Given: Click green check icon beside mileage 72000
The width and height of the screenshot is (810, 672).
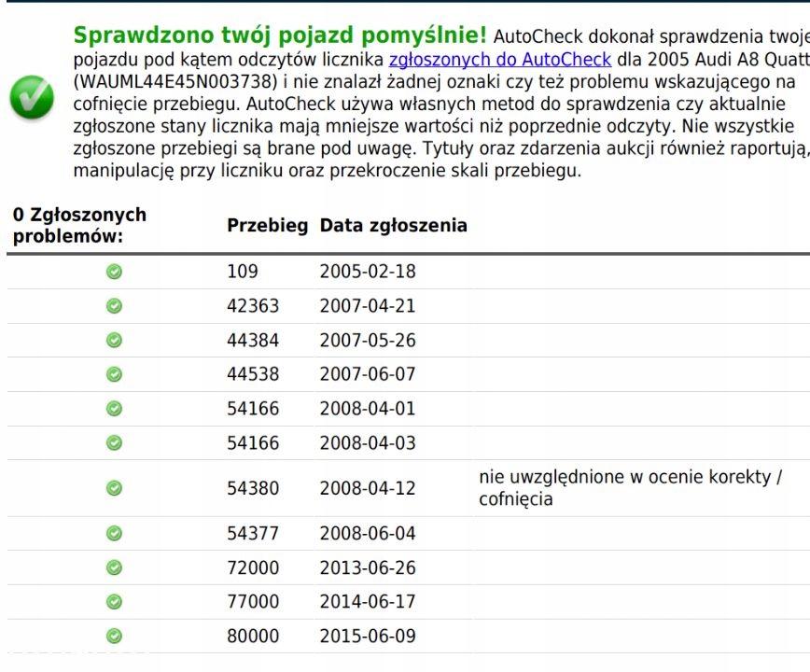Looking at the screenshot, I should pyautogui.click(x=114, y=567).
